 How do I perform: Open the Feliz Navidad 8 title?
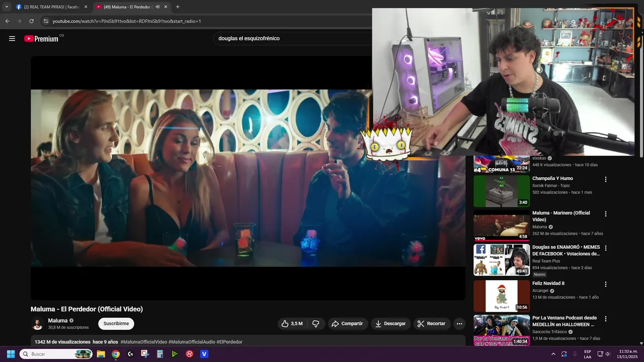coord(548,284)
